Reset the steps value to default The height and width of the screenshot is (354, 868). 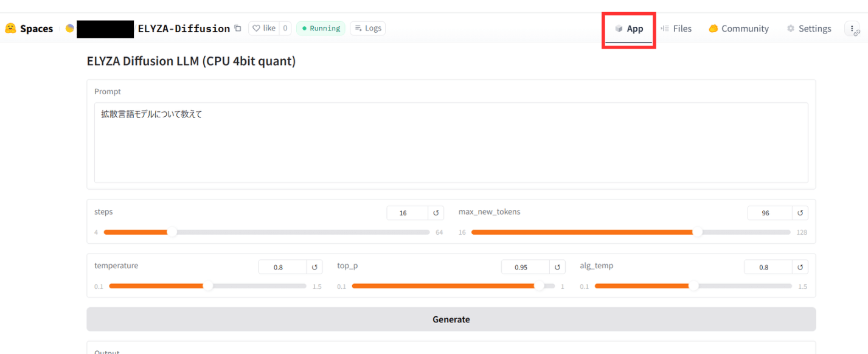(x=436, y=213)
